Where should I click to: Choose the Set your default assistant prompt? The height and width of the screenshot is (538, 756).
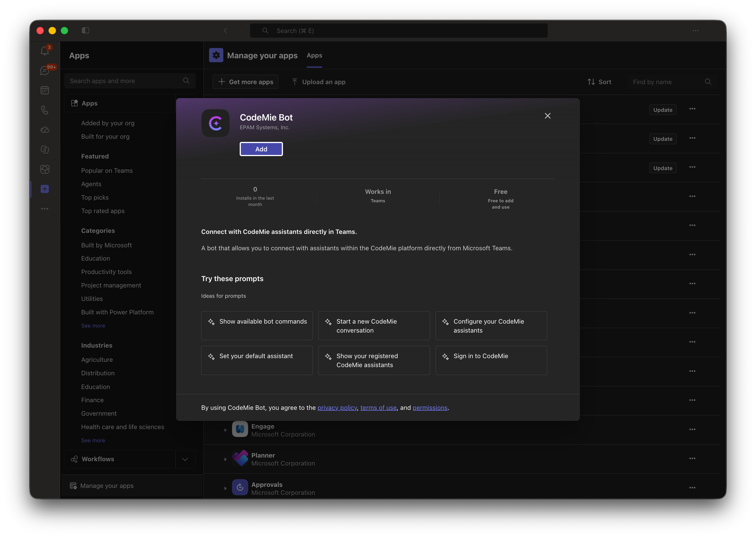pyautogui.click(x=257, y=360)
